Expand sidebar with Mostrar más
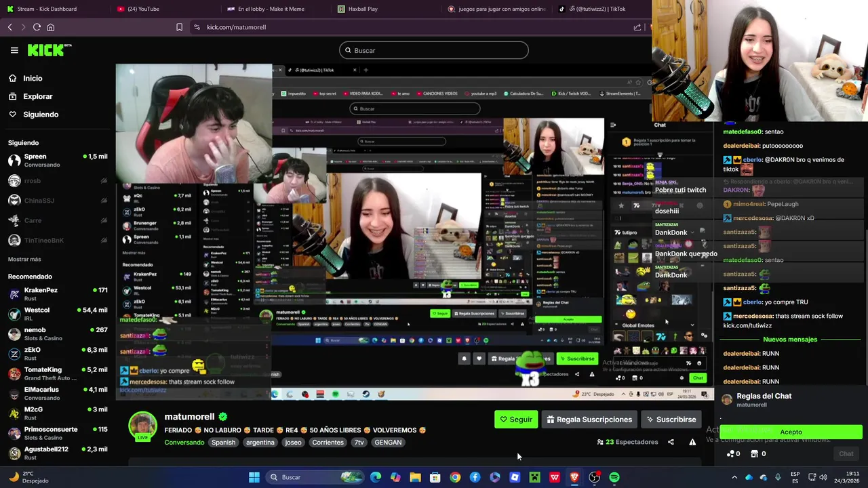 [x=24, y=259]
